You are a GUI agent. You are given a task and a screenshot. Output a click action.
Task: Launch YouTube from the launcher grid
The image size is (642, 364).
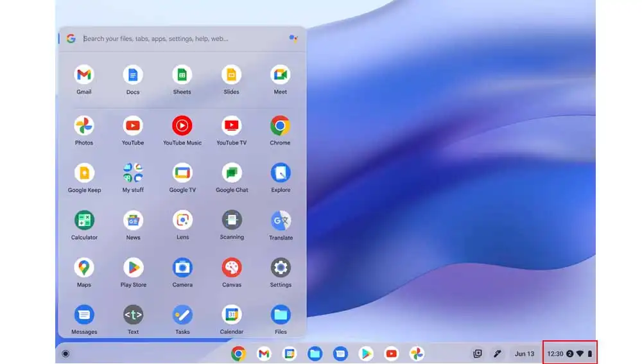133,126
